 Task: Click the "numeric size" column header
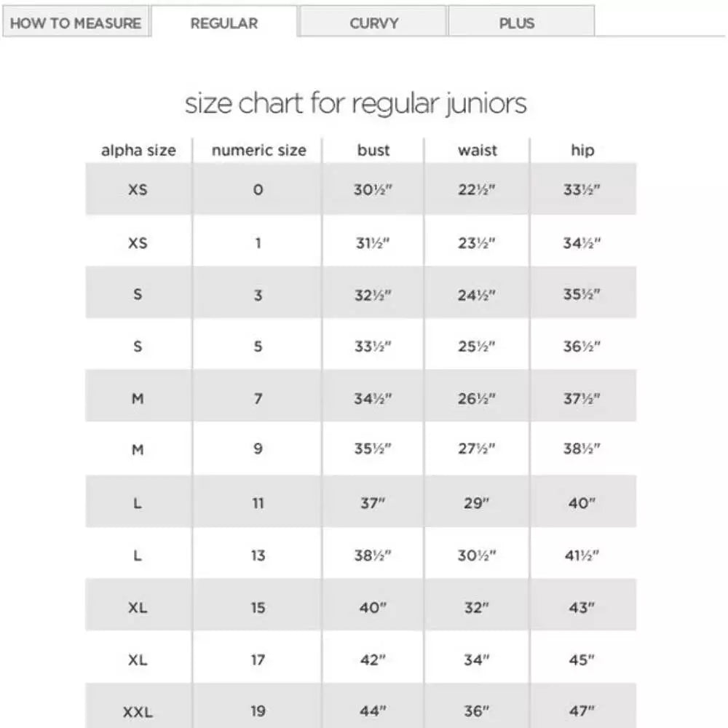(x=258, y=151)
